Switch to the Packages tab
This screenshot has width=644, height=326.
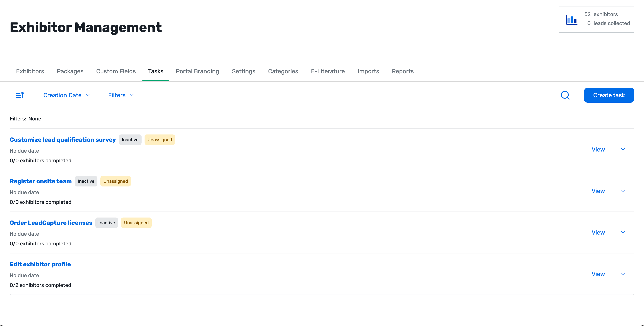(x=70, y=71)
